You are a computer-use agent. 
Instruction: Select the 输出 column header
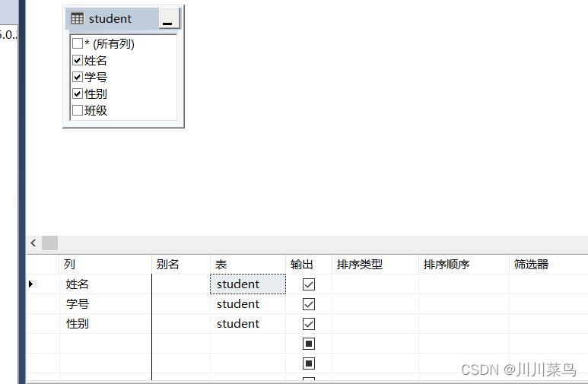coord(309,265)
